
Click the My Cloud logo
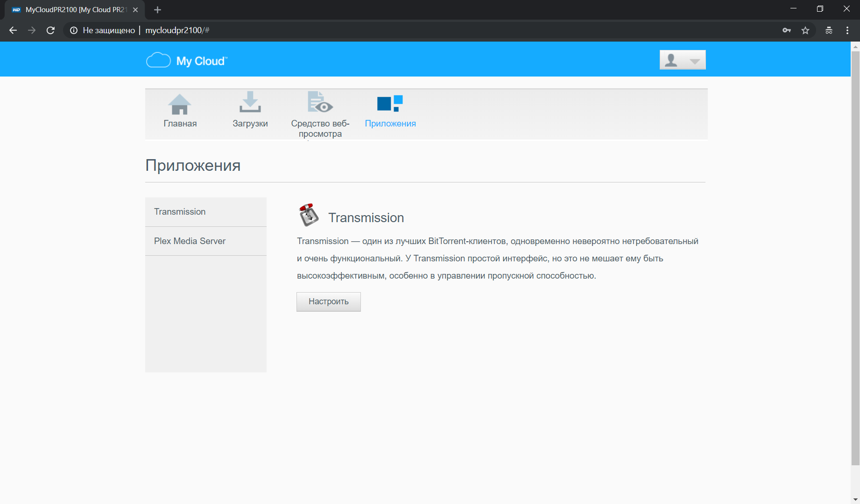[187, 61]
